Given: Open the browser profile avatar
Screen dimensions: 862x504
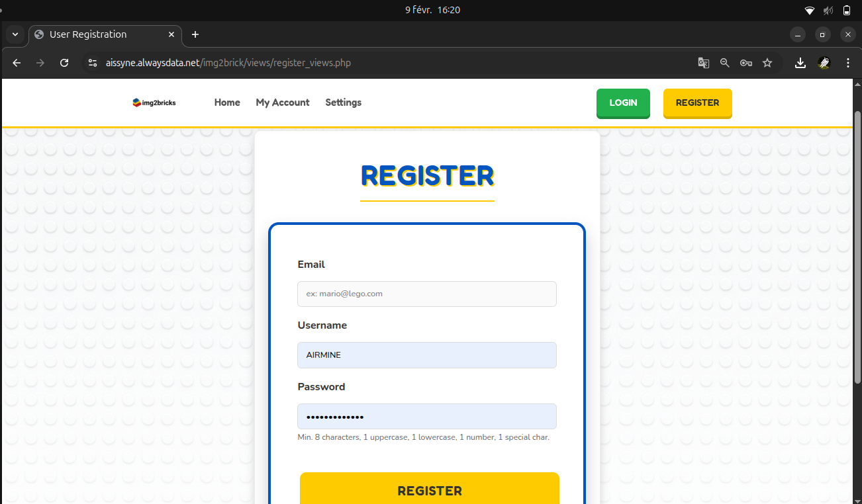Looking at the screenshot, I should 824,63.
